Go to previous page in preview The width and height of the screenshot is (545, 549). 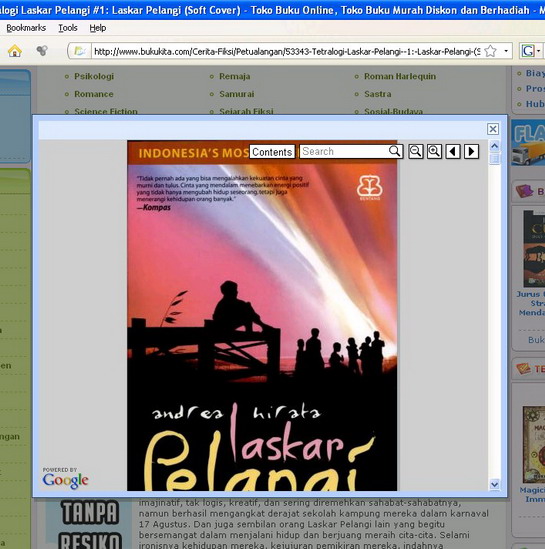[x=453, y=151]
